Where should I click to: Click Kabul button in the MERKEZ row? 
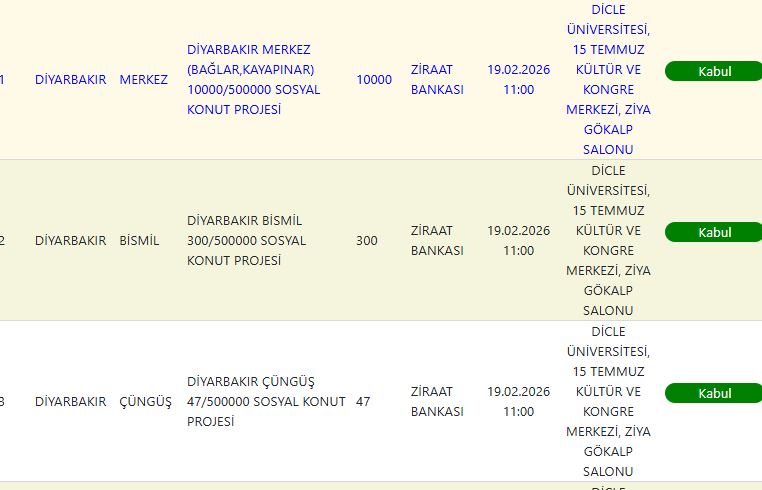[x=713, y=71]
